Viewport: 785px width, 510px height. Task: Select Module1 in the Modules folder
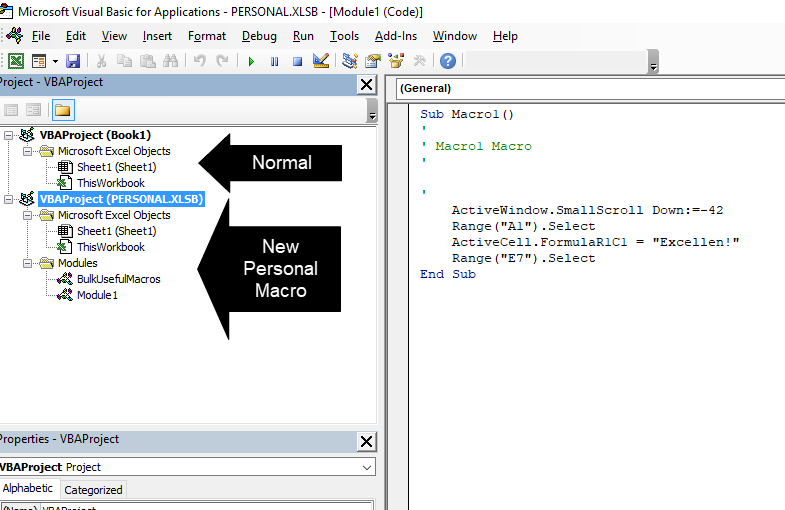tap(97, 295)
